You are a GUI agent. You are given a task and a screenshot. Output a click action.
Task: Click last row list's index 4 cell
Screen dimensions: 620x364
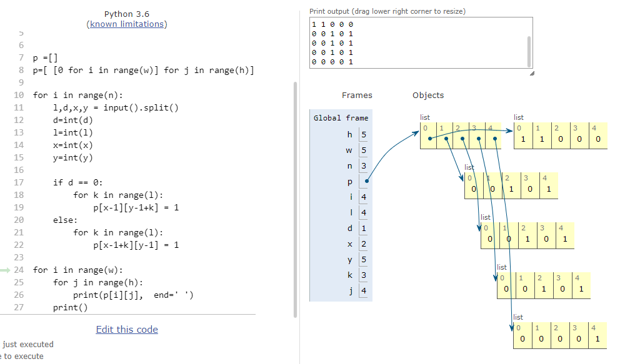597,335
